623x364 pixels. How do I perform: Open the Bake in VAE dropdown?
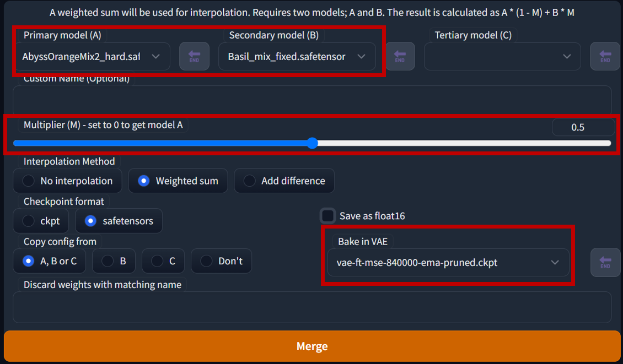click(x=448, y=262)
